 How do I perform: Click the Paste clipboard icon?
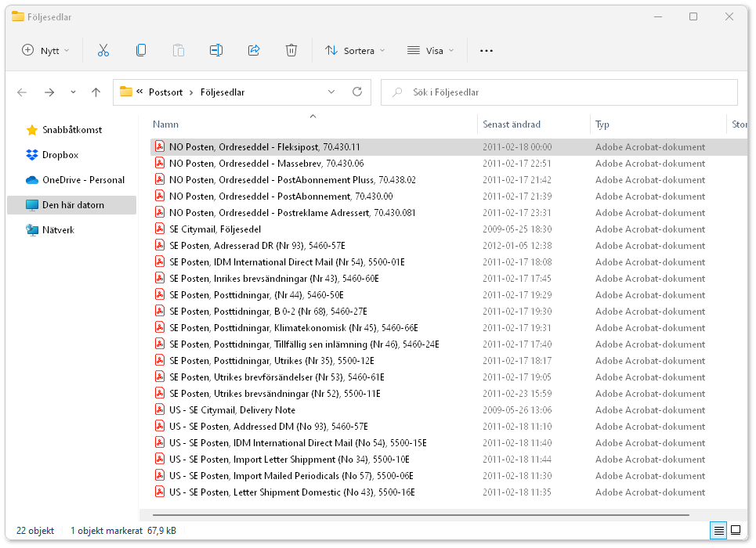[179, 51]
